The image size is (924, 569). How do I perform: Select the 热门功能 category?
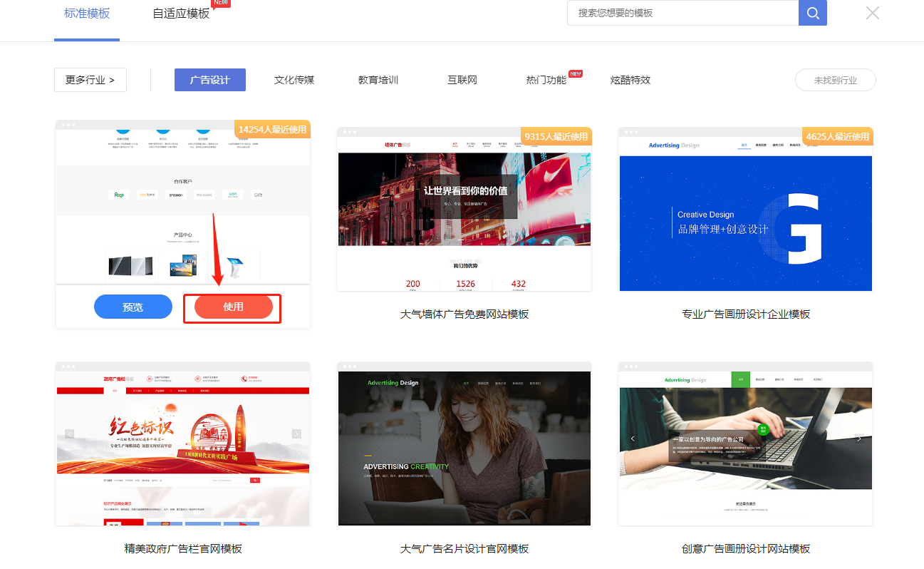click(546, 80)
